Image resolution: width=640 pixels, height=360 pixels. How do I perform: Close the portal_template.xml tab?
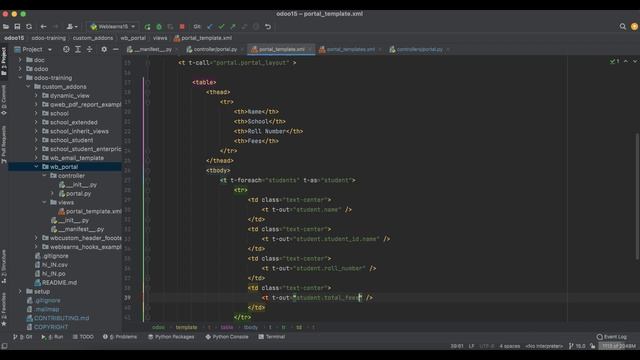(x=310, y=49)
